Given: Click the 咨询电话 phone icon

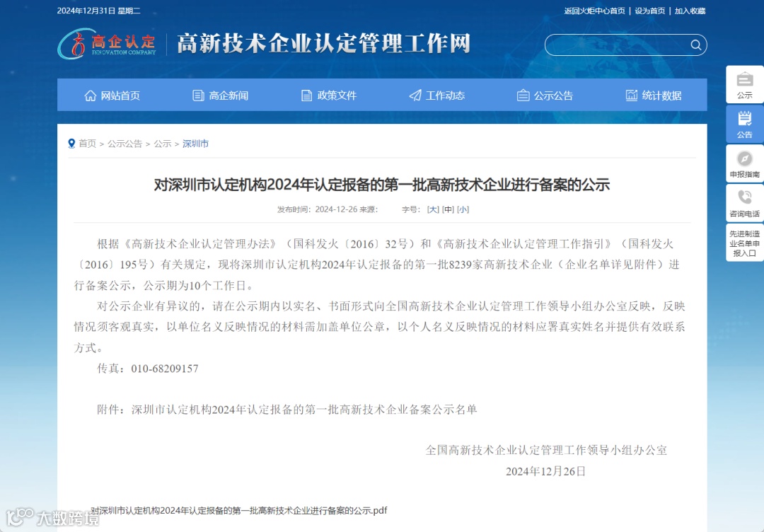Looking at the screenshot, I should (744, 197).
